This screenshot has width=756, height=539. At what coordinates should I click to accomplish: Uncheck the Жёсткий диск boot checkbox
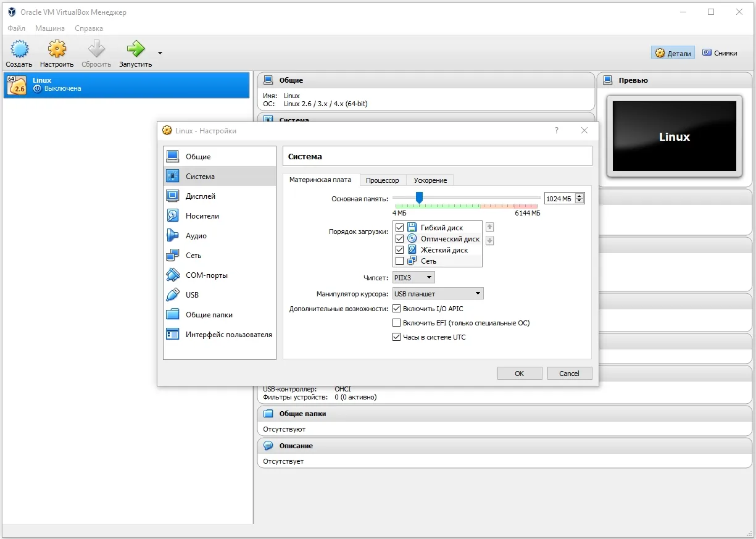[x=399, y=250]
